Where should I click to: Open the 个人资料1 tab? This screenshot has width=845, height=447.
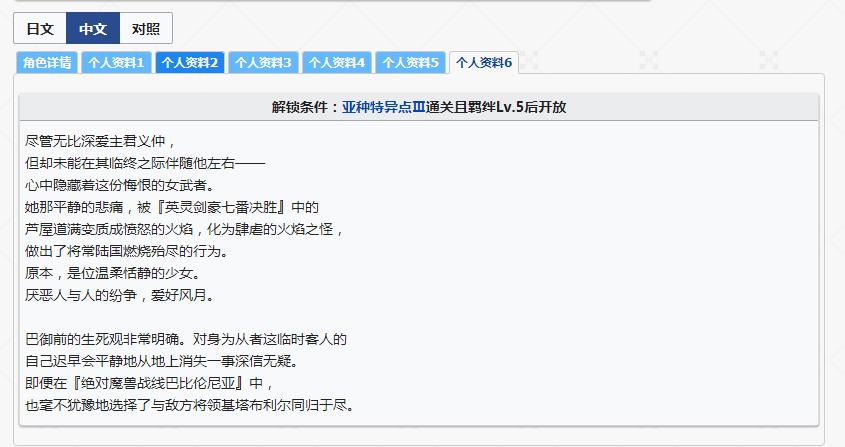click(116, 63)
